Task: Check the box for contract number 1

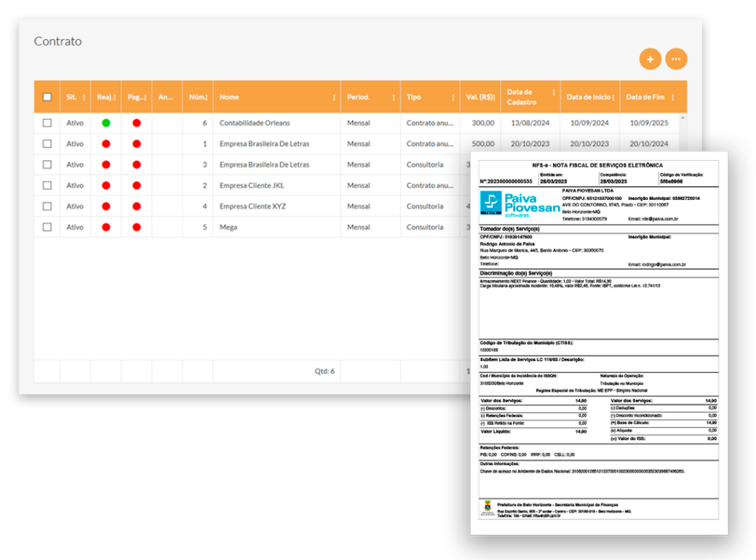Action: coord(47,144)
